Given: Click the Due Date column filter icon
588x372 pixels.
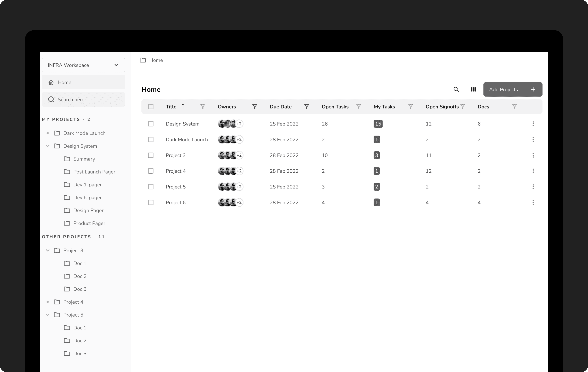Looking at the screenshot, I should (x=306, y=107).
